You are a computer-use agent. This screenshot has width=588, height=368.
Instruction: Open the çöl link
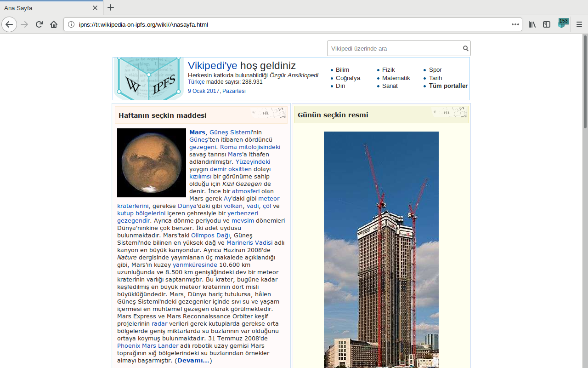[267, 206]
